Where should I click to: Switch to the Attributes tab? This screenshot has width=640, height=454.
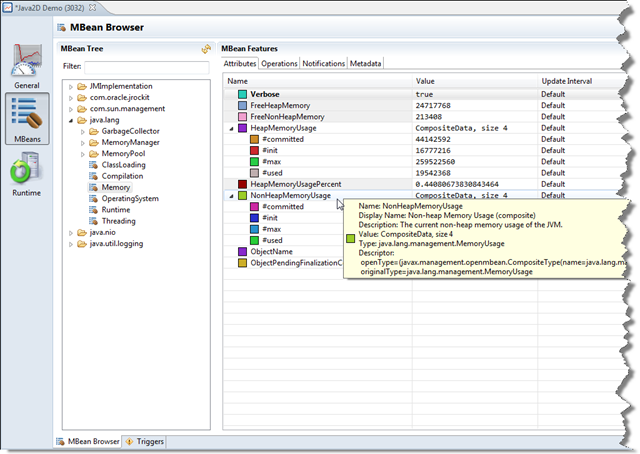click(240, 63)
